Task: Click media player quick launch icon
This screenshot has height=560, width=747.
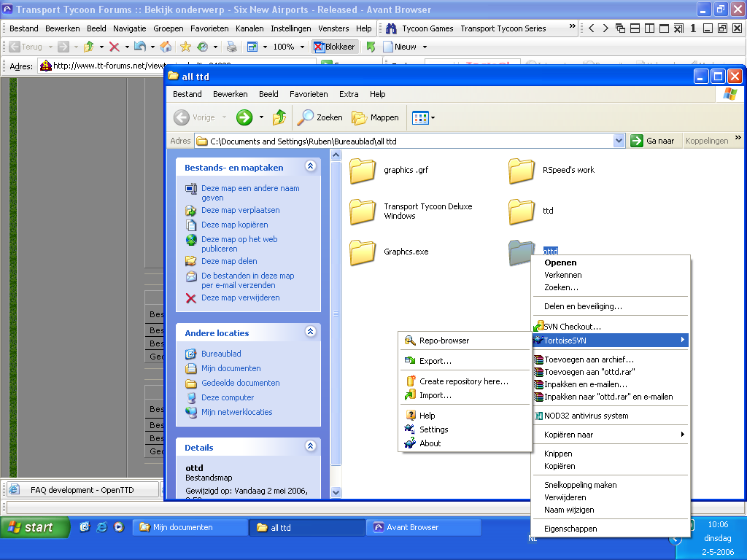Action: 119,527
